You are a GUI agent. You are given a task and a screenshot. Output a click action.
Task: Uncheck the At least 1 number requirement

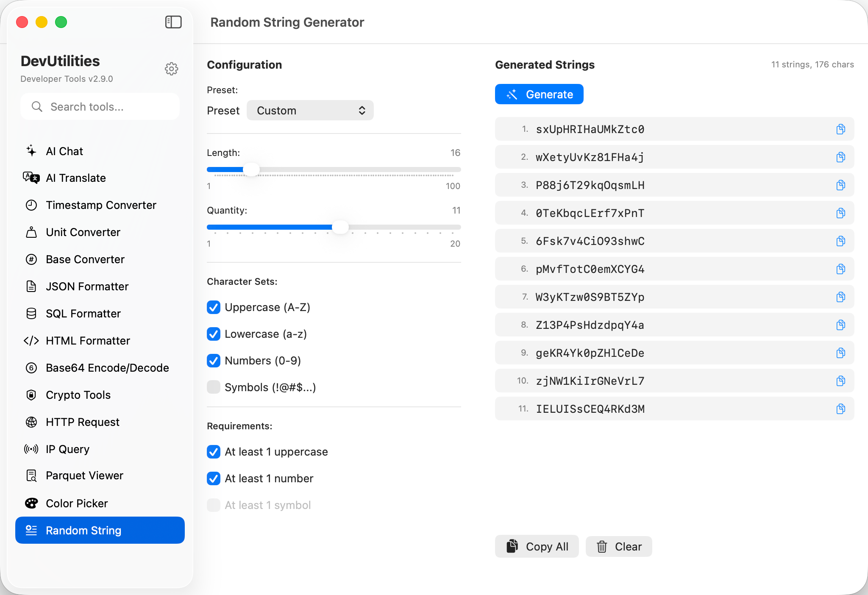[x=214, y=478]
